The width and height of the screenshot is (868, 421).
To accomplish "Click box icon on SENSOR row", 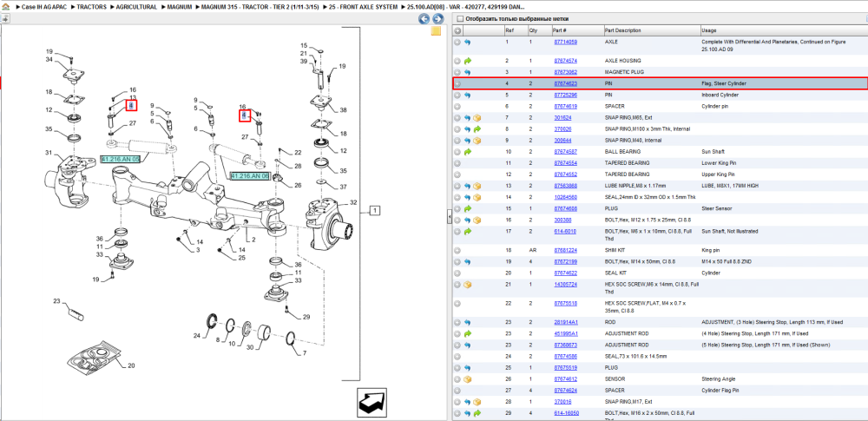I will pos(467,379).
